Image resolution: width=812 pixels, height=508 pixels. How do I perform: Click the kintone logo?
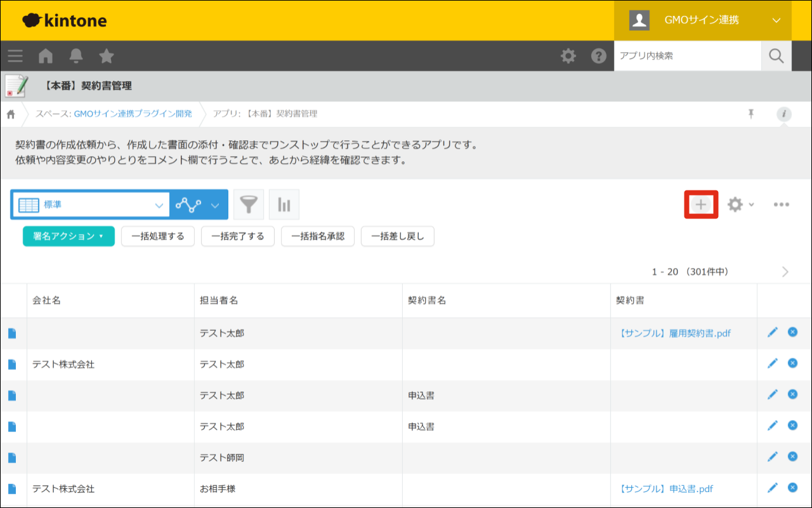point(64,20)
